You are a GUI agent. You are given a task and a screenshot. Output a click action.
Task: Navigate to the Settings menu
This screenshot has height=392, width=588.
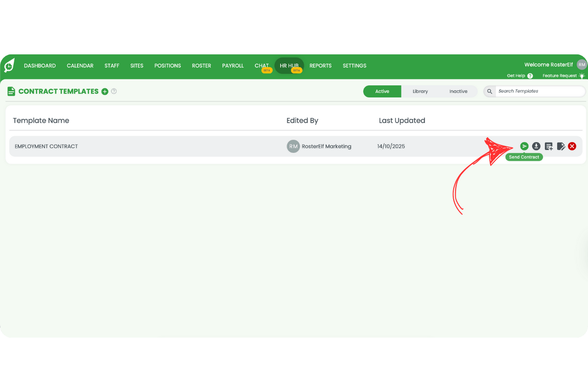354,65
